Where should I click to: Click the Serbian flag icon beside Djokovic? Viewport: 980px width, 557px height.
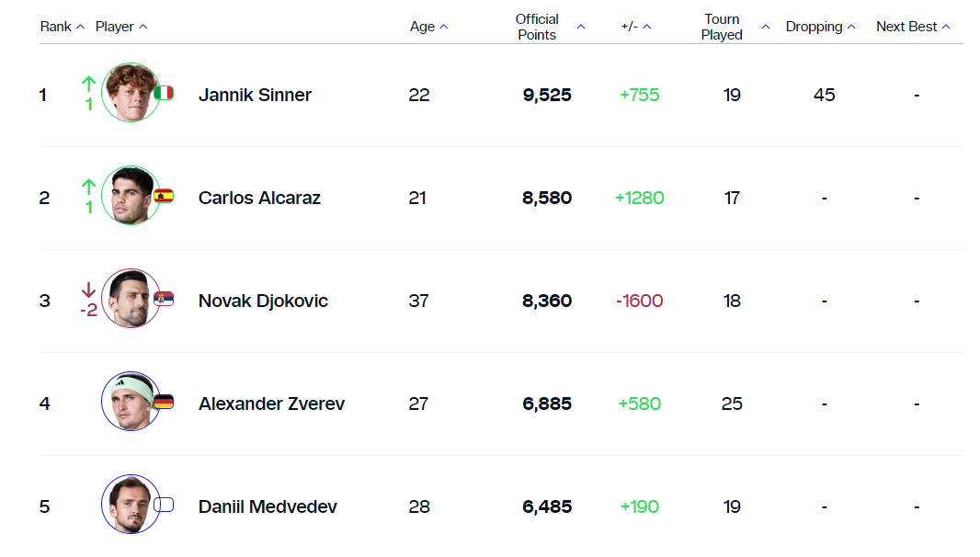164,299
